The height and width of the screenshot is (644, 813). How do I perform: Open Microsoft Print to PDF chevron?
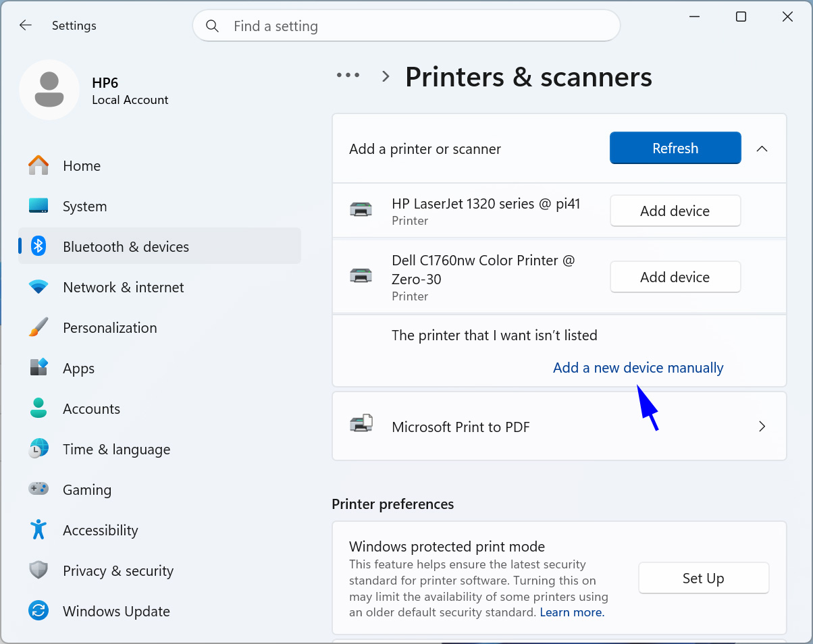pyautogui.click(x=762, y=427)
